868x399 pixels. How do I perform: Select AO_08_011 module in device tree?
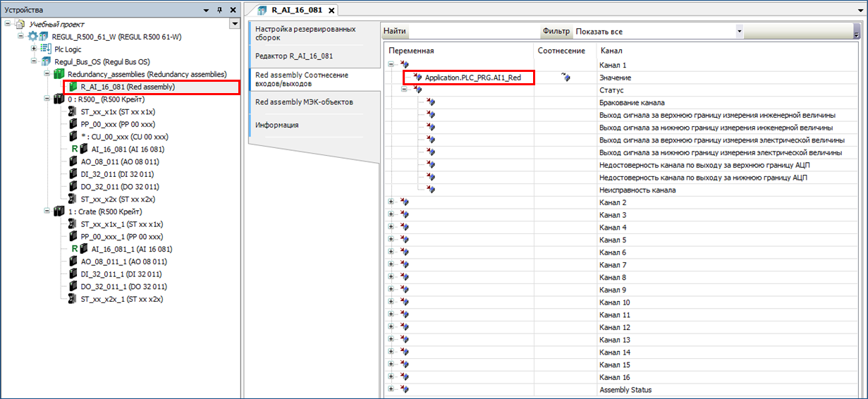click(106, 161)
